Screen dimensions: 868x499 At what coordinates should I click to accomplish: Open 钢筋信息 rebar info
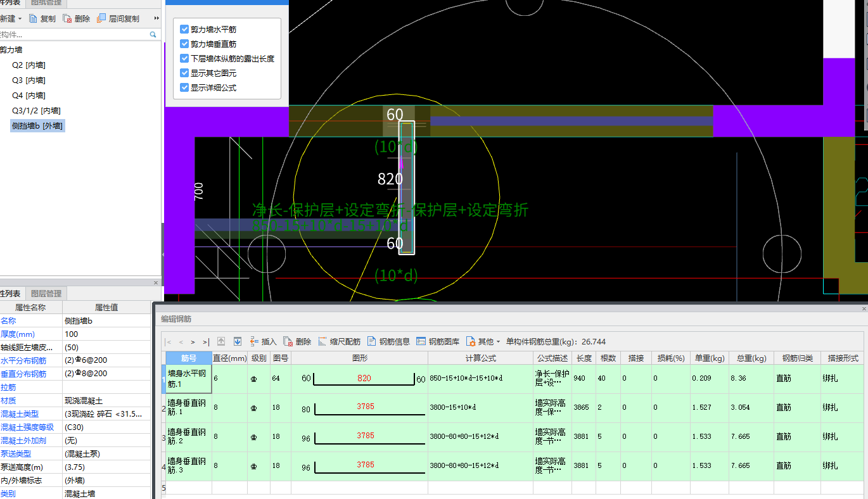coord(388,341)
